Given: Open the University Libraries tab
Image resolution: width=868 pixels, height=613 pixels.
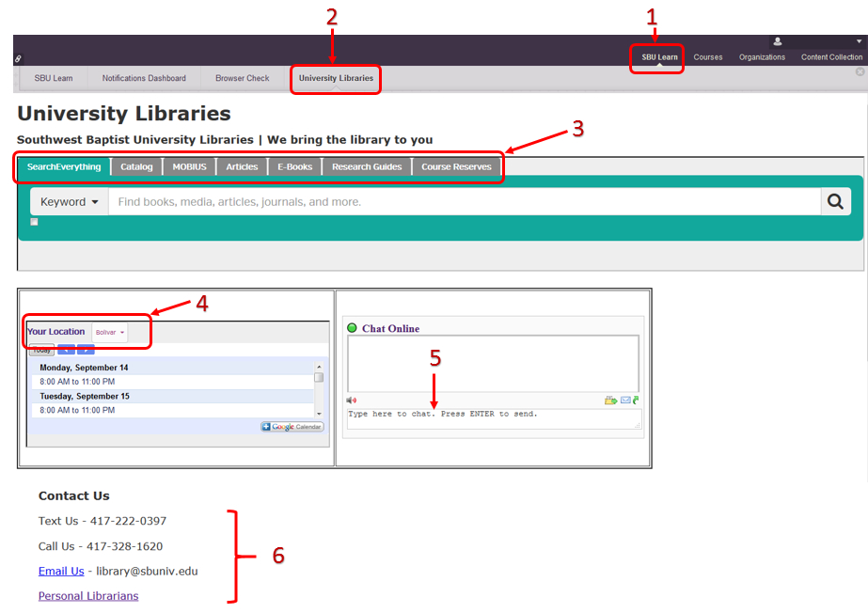Looking at the screenshot, I should (336, 78).
